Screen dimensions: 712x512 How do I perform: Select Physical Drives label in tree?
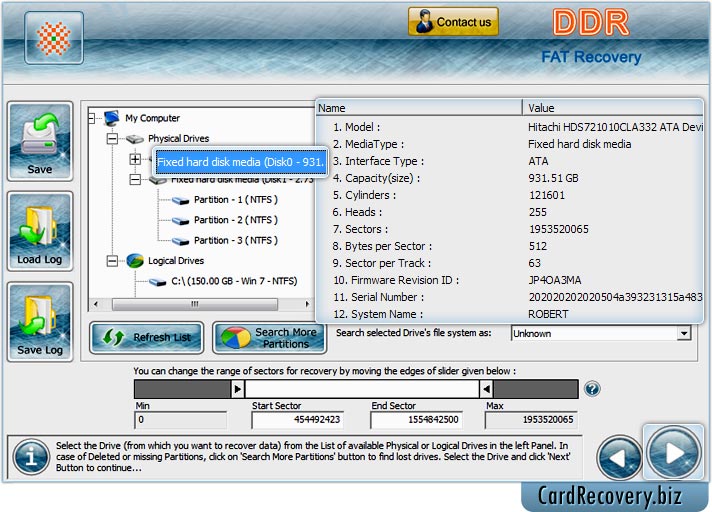click(178, 138)
